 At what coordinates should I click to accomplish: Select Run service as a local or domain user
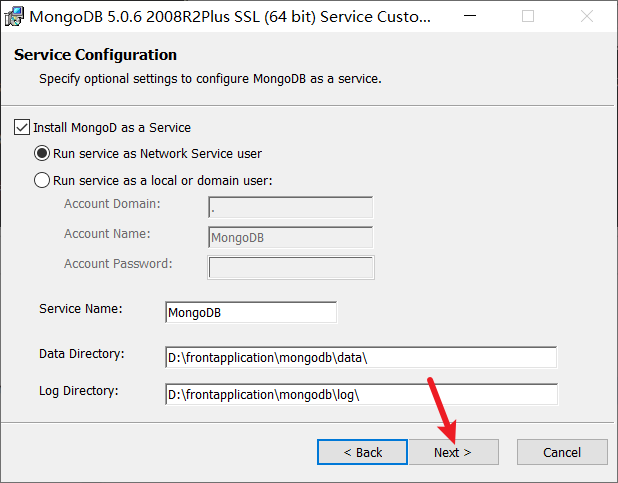click(42, 180)
